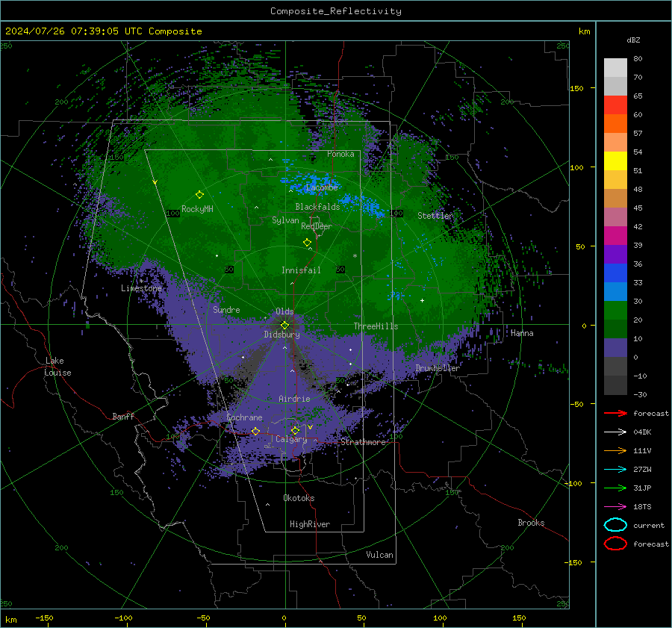Click the Innisfail map label
Image resolution: width=672 pixels, height=628 pixels.
click(x=301, y=270)
